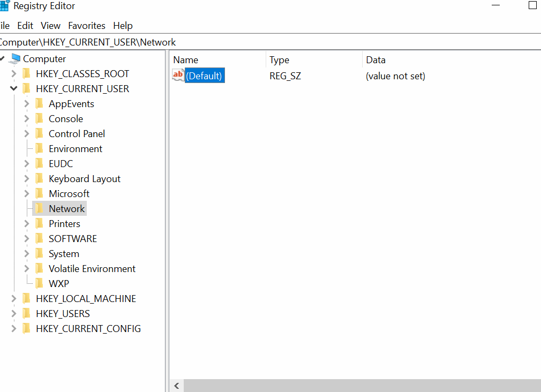Image resolution: width=541 pixels, height=392 pixels.
Task: Click the Microsoft folder icon
Action: [39, 193]
